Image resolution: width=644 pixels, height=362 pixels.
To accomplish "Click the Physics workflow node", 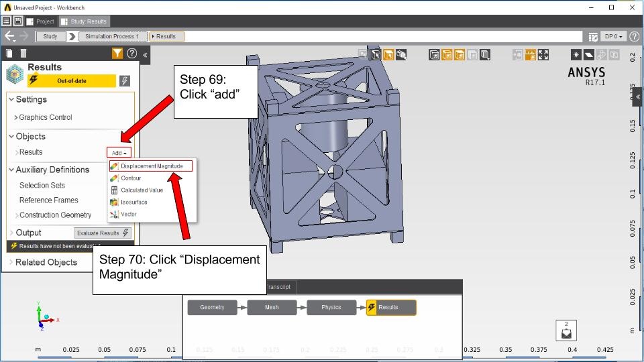I will tap(331, 308).
